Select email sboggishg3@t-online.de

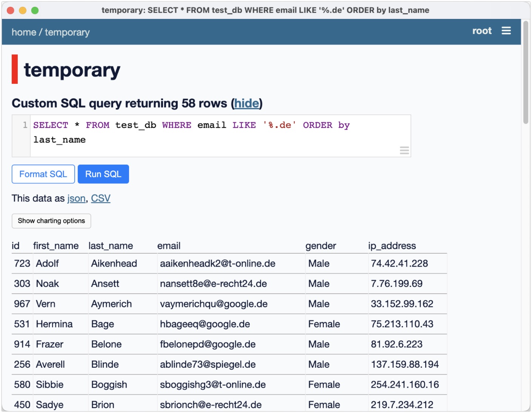coord(231,385)
